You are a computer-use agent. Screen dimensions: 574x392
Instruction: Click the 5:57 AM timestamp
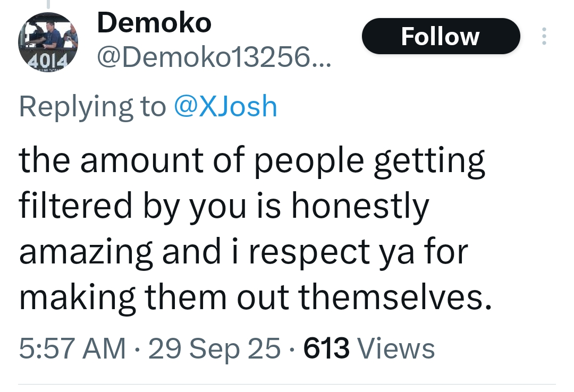tap(72, 348)
